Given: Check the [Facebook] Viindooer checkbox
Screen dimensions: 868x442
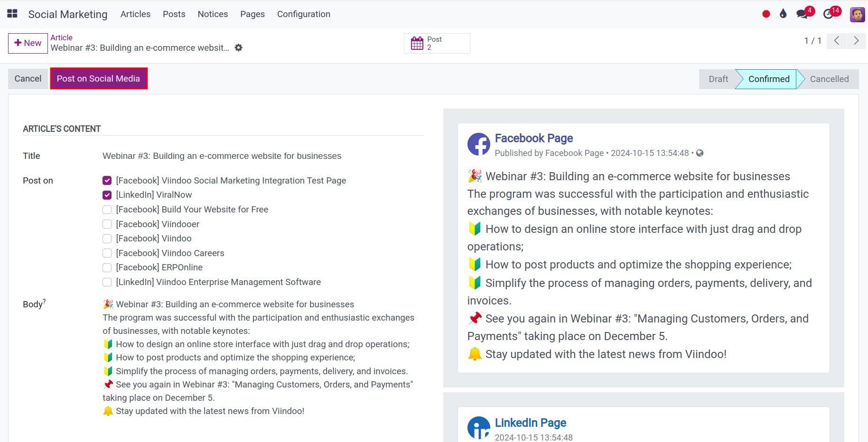Looking at the screenshot, I should [x=107, y=224].
